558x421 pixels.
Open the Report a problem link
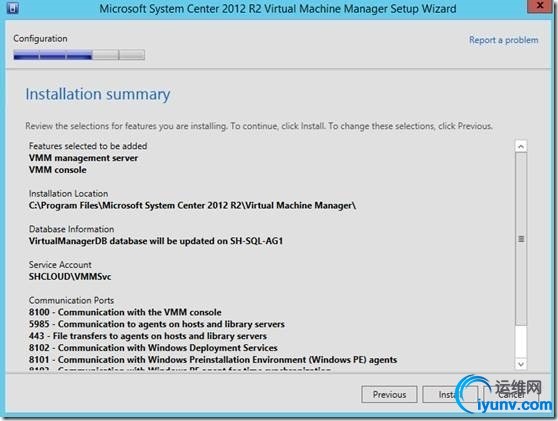504,40
